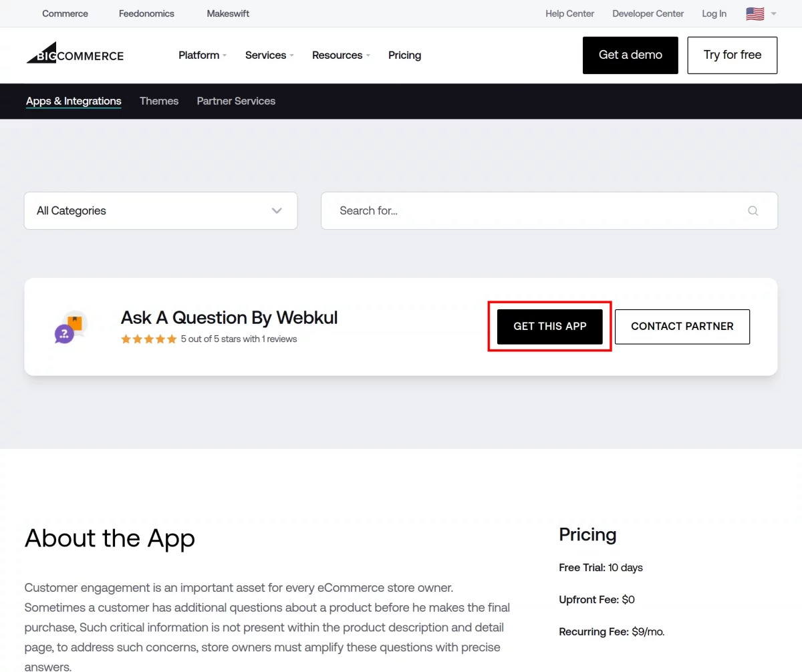Focus the Search for... input field
This screenshot has height=672, width=802.
click(x=549, y=211)
